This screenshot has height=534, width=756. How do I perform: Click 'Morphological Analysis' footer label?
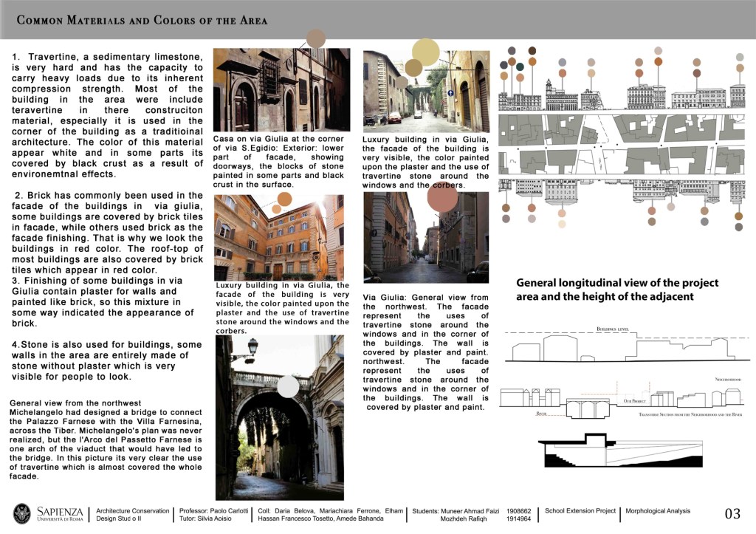pyautogui.click(x=657, y=511)
